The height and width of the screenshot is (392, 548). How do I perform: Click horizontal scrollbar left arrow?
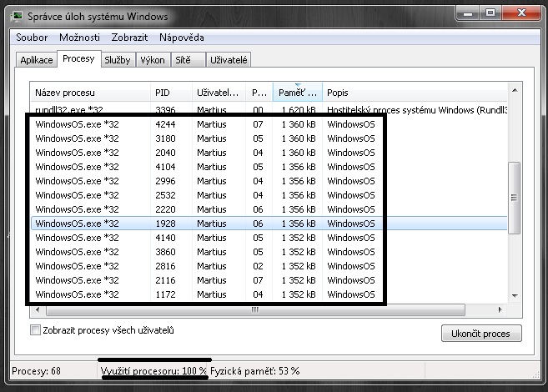[x=38, y=309]
